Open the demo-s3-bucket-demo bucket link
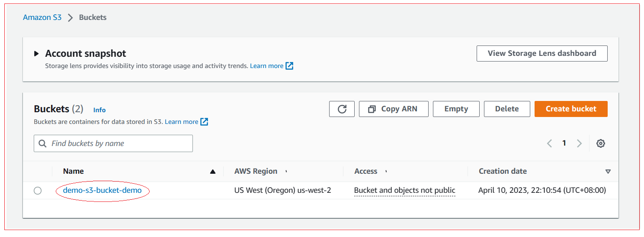Image resolution: width=644 pixels, height=237 pixels. [x=103, y=190]
